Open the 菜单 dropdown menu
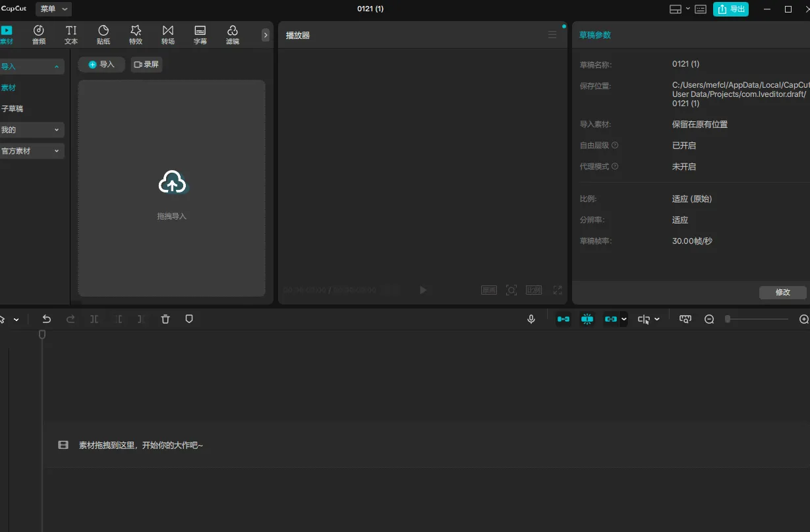The image size is (810, 532). [53, 9]
